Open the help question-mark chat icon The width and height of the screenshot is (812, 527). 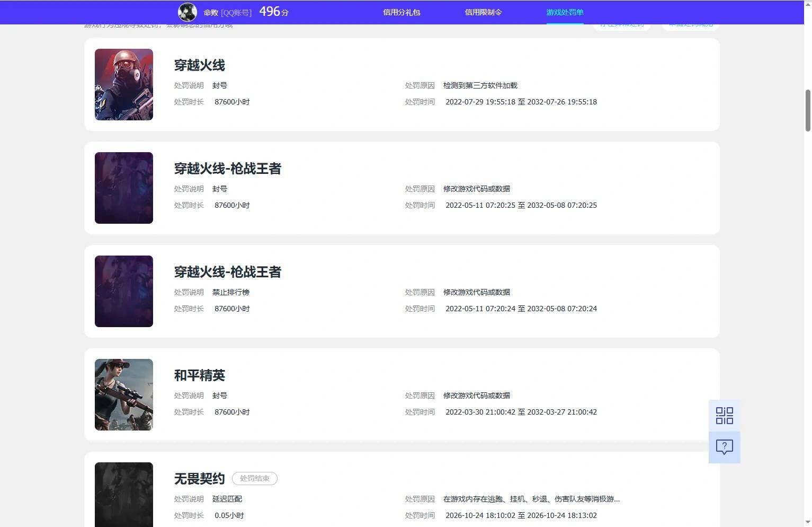click(724, 447)
